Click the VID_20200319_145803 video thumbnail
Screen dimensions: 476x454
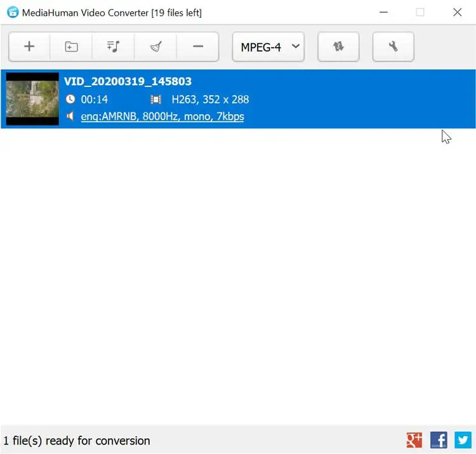(x=32, y=98)
